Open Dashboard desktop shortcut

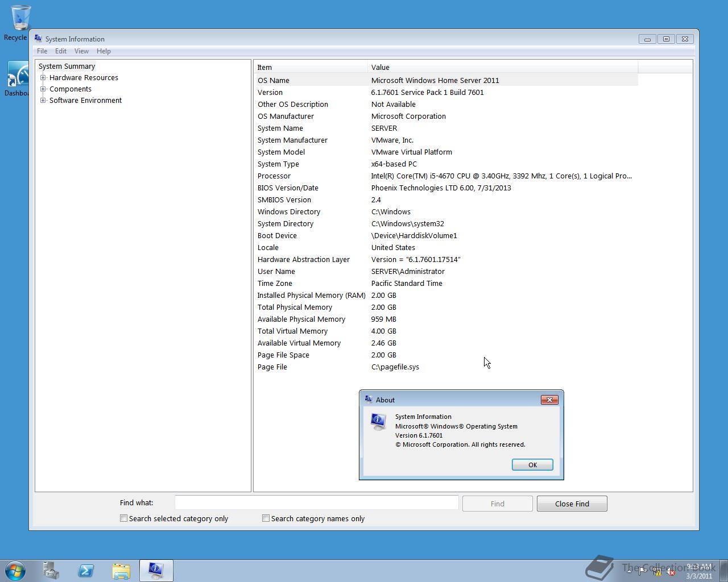[x=17, y=79]
